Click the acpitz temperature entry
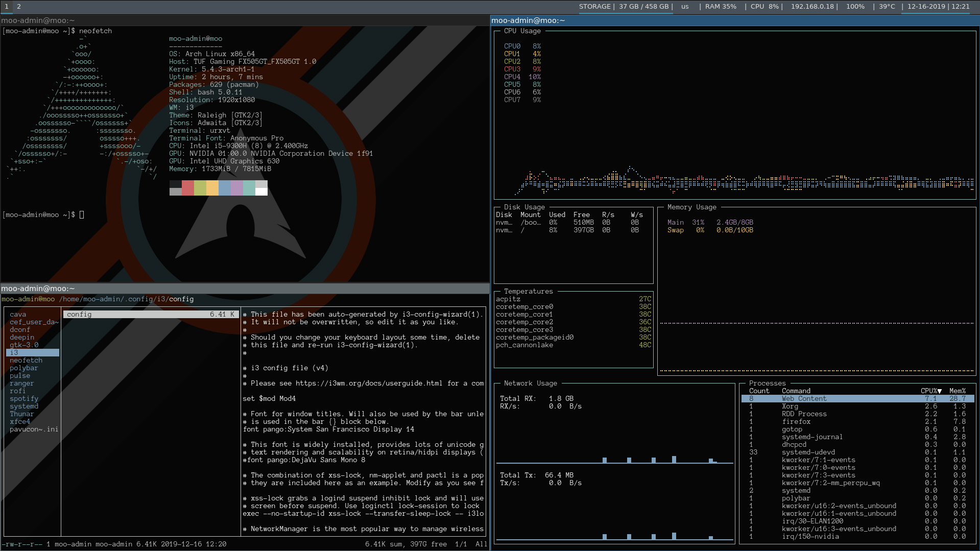 [x=573, y=299]
